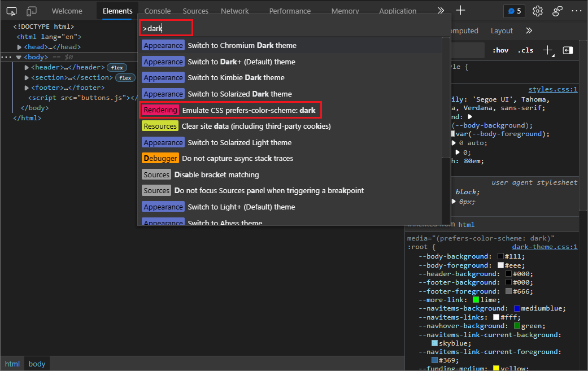
Task: Click the lime --more-link color swatch
Action: tap(476, 300)
